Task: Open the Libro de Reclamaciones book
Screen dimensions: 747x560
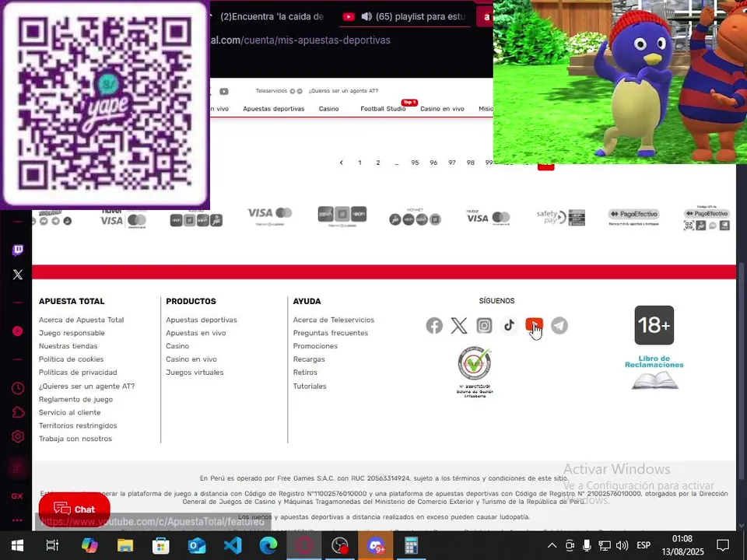Action: pyautogui.click(x=654, y=372)
